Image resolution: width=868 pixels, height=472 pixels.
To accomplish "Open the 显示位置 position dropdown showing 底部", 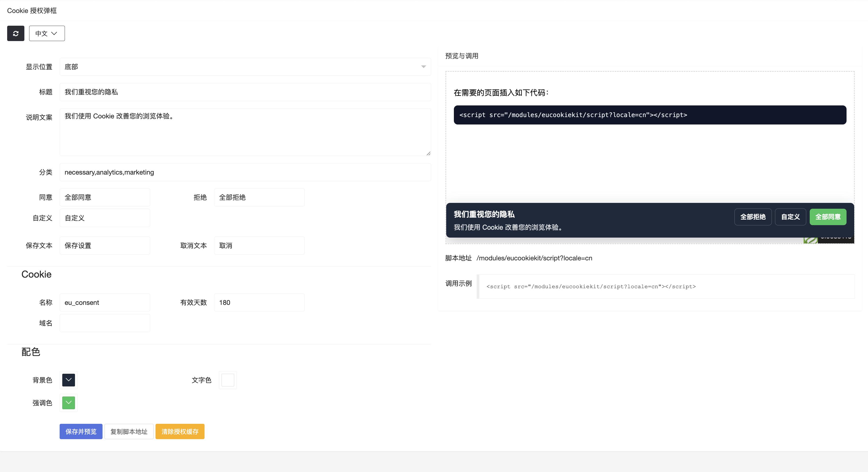I will tap(245, 67).
